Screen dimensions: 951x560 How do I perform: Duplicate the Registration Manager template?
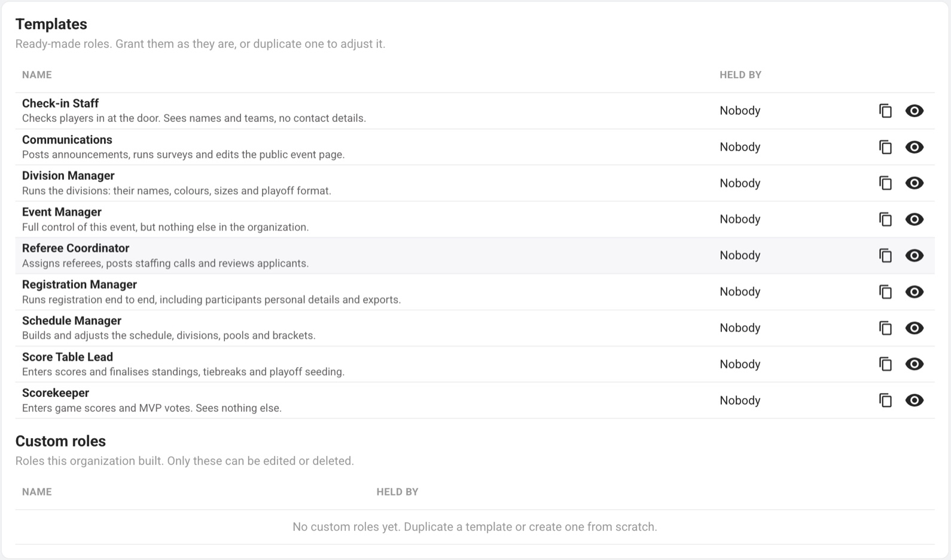[885, 292]
